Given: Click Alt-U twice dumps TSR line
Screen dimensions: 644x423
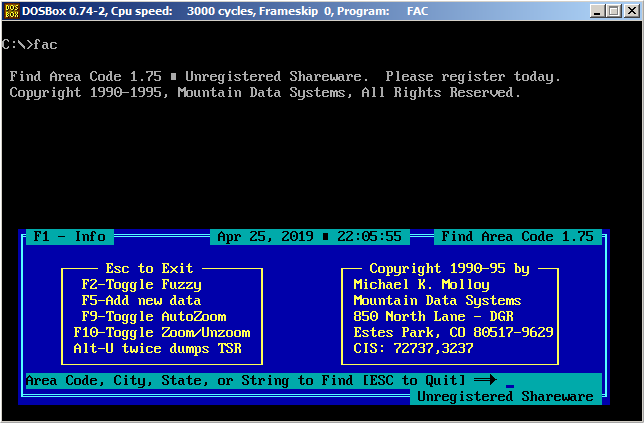Looking at the screenshot, I should pos(157,349).
